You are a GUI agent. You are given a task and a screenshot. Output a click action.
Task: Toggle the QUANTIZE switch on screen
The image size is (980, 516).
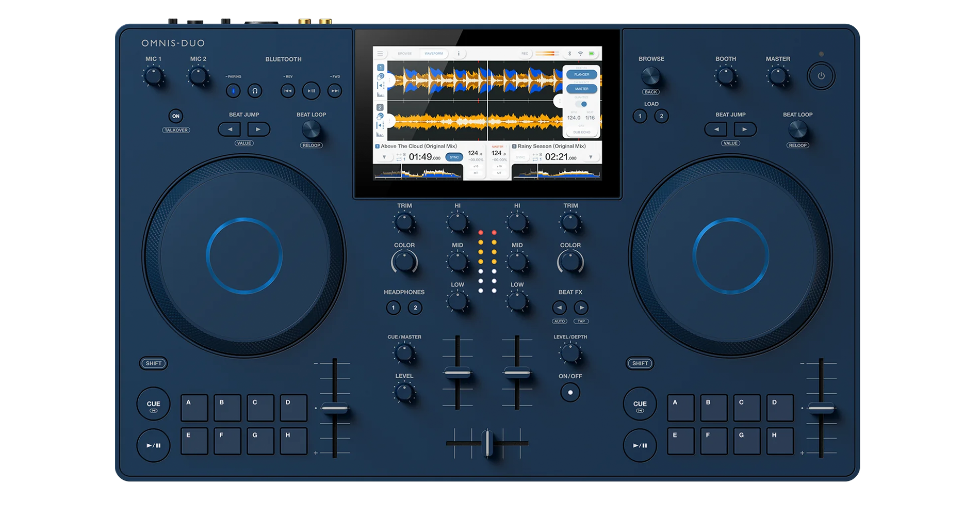tap(581, 104)
